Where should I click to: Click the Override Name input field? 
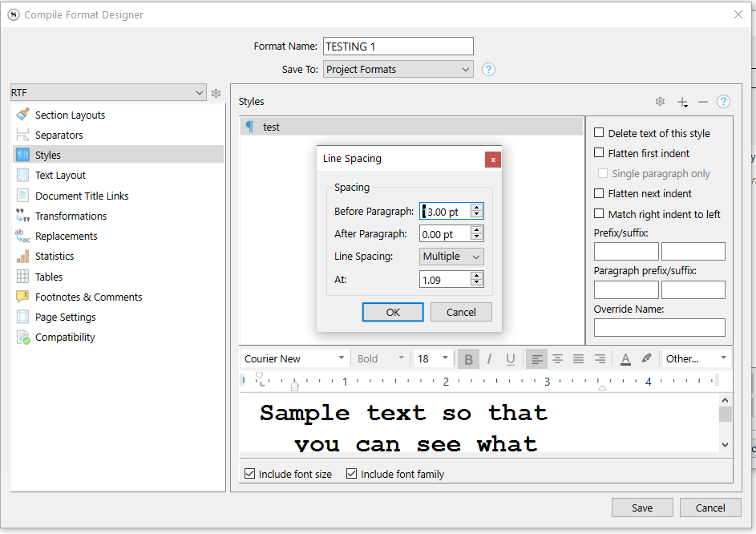(659, 327)
